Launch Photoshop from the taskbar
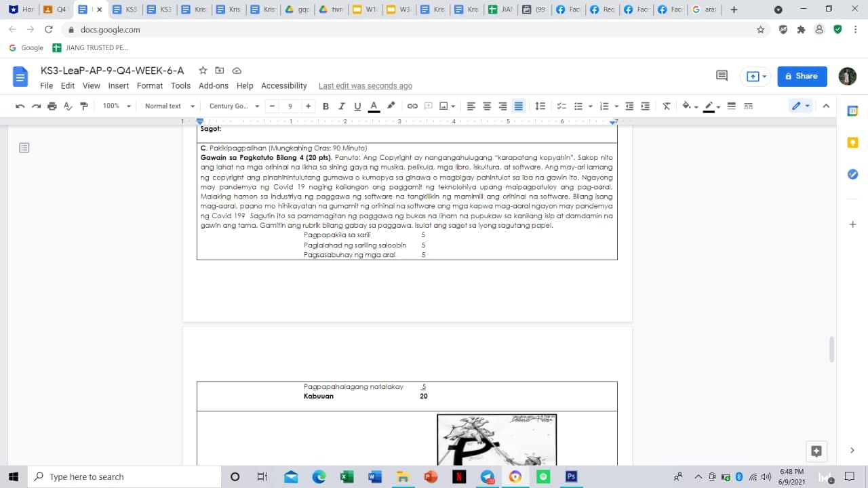 pos(571,476)
